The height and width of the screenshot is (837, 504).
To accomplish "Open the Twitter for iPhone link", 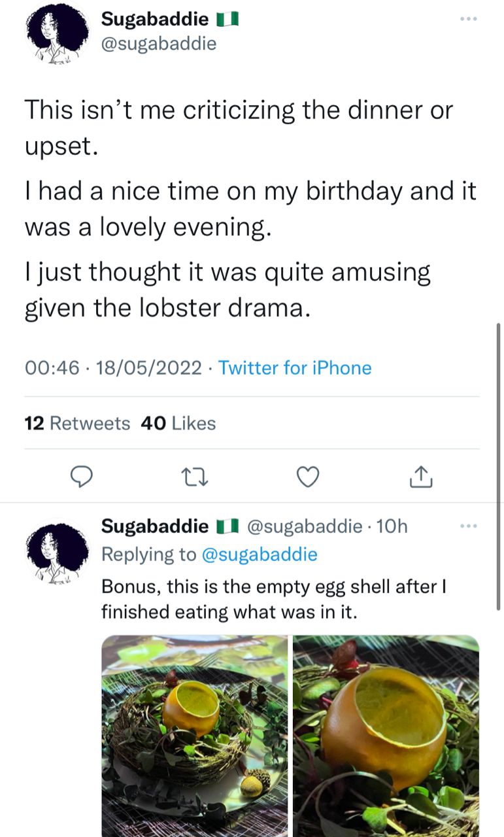I will 295,367.
